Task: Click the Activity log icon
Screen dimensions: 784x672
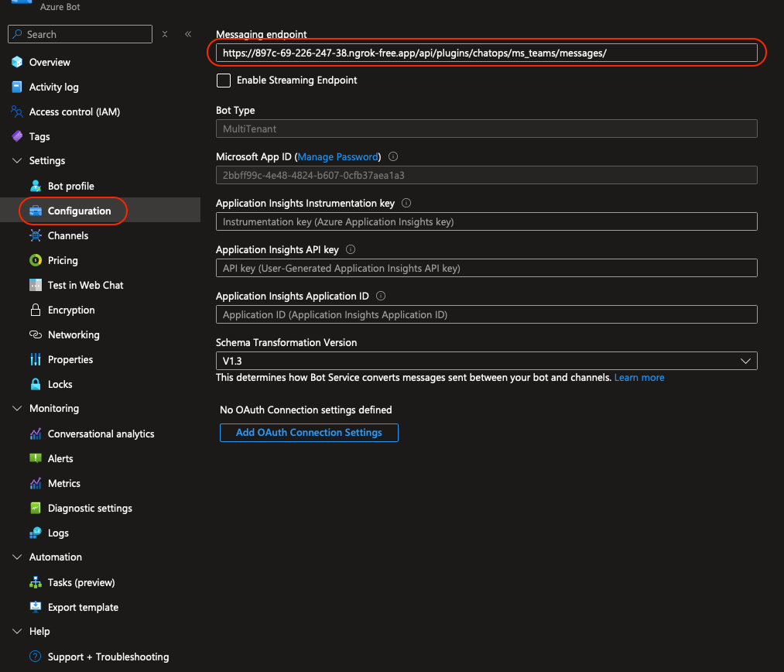Action: pyautogui.click(x=17, y=87)
